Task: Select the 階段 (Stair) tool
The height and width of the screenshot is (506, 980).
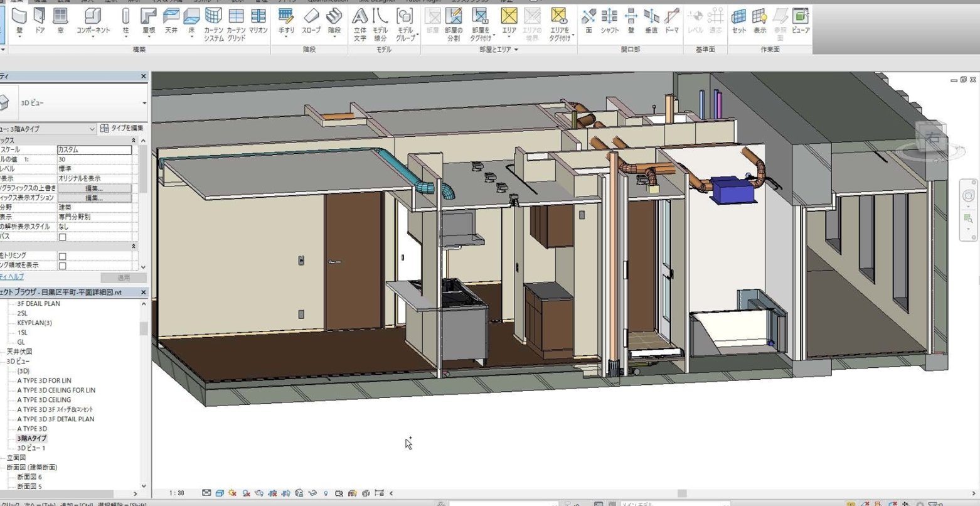Action: 334,22
